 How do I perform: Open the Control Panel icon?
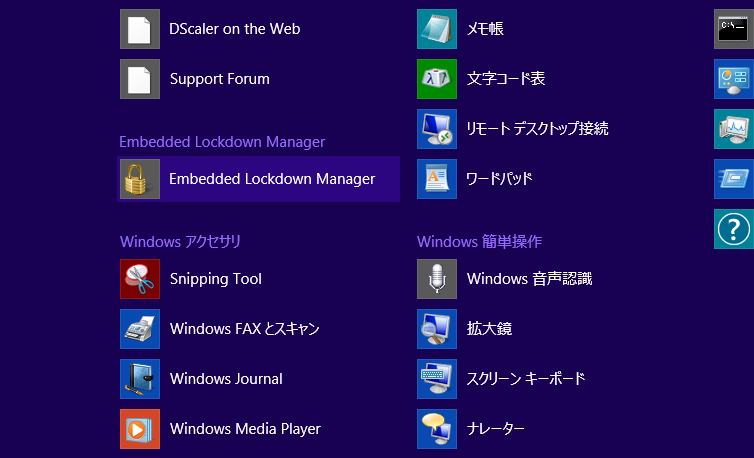pyautogui.click(x=734, y=79)
